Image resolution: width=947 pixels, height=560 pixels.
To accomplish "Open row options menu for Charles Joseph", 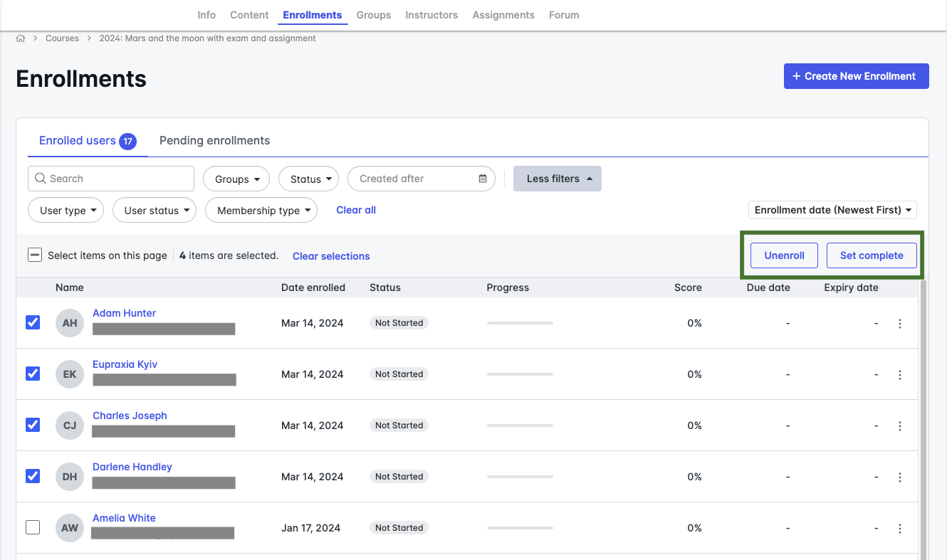I will [900, 426].
